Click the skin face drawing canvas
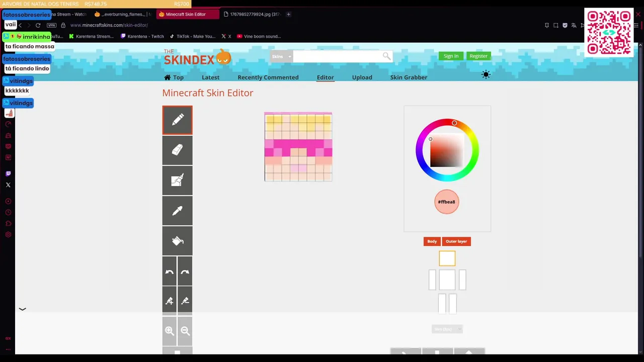The image size is (644, 362). tap(298, 147)
